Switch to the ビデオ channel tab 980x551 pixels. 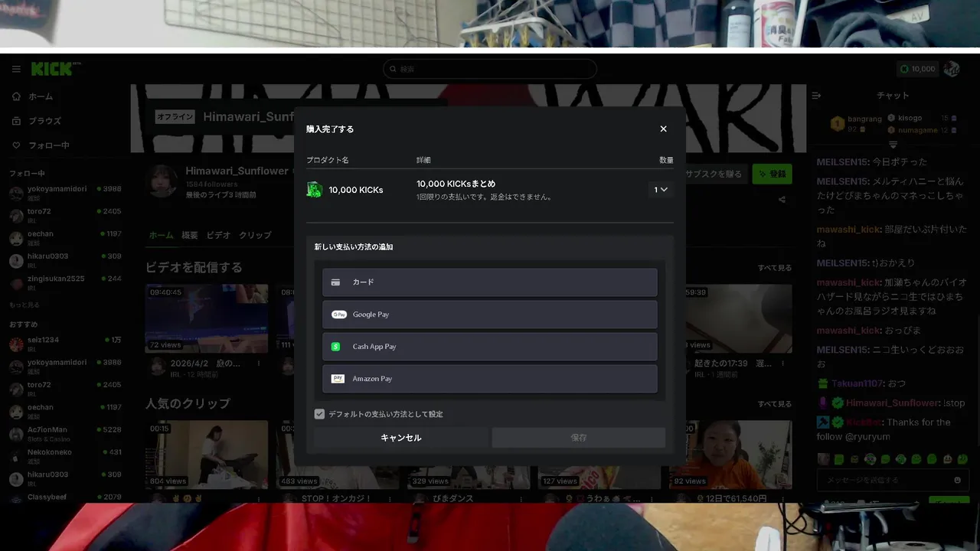click(x=218, y=236)
